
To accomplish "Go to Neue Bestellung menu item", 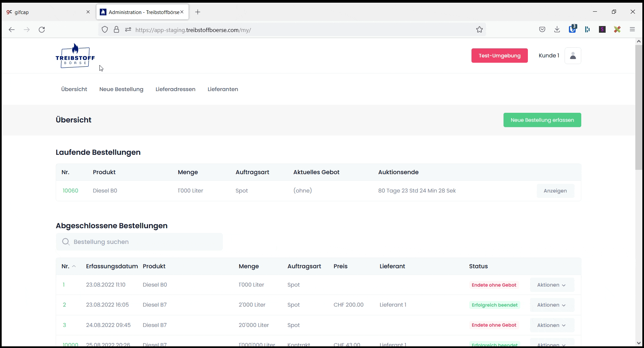I will point(121,89).
